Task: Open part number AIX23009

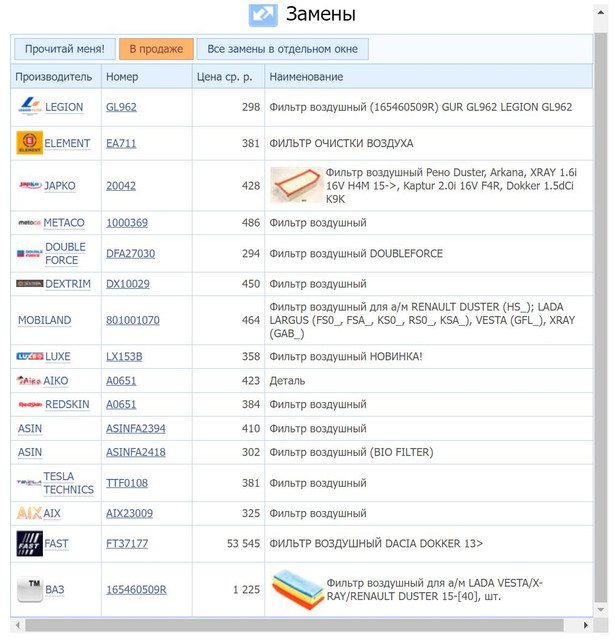Action: point(129,513)
